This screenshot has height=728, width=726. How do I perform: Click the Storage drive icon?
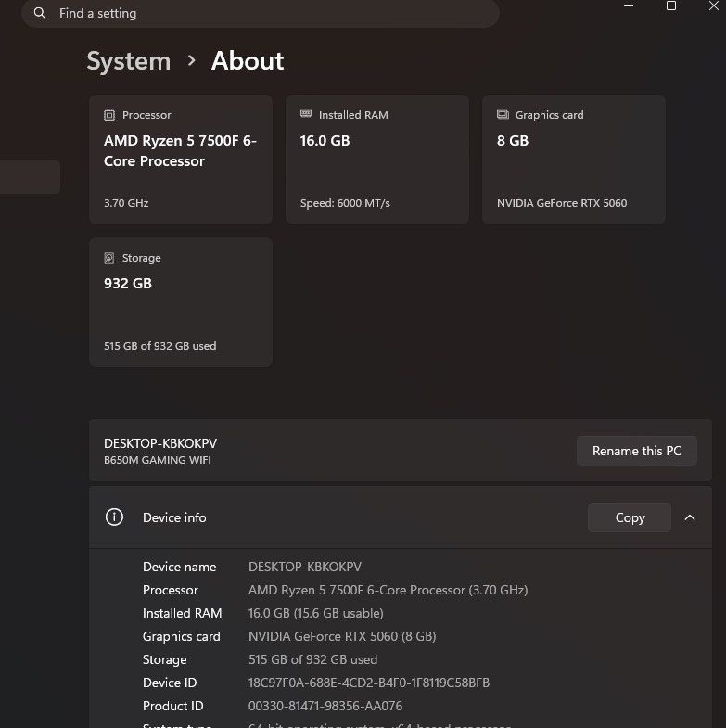tap(109, 258)
